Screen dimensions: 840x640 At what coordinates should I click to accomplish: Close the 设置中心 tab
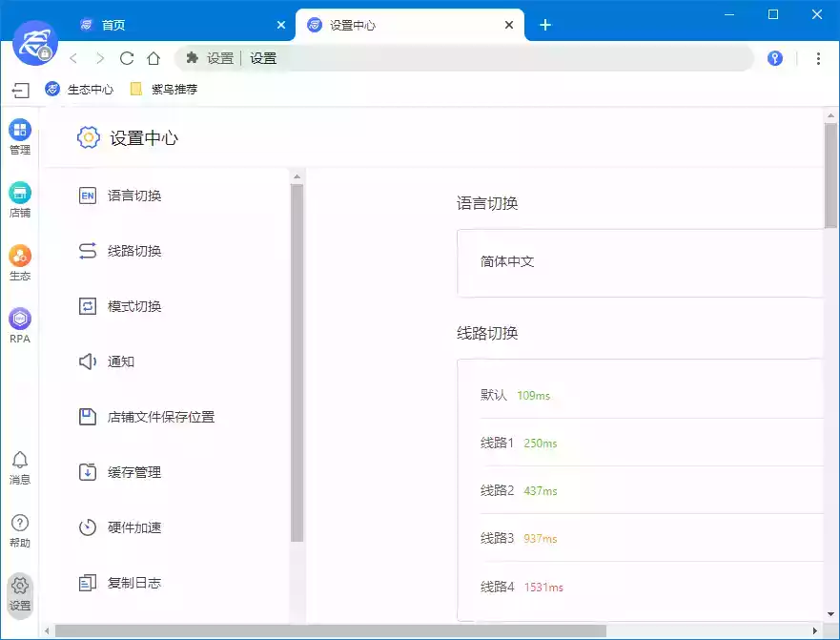coord(509,25)
